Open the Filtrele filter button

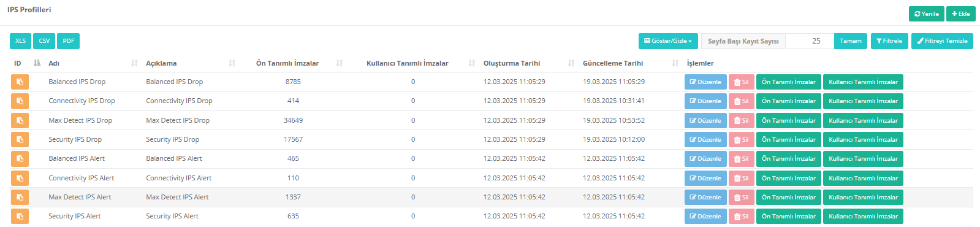tap(889, 41)
